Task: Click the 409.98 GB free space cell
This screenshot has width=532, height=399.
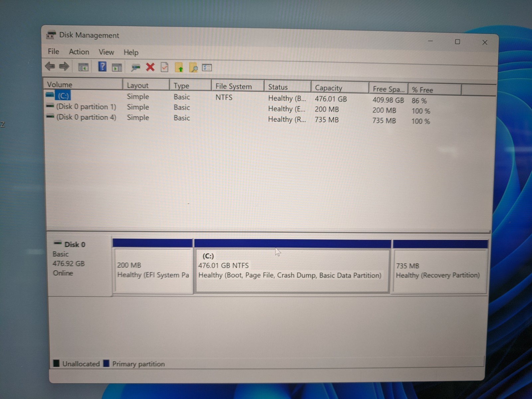Action: [388, 100]
